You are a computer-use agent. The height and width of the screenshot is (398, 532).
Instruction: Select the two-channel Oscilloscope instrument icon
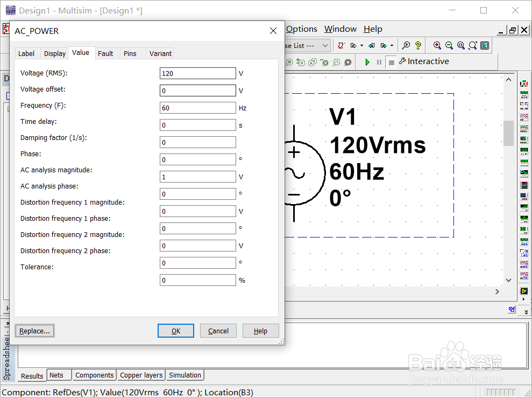click(524, 117)
